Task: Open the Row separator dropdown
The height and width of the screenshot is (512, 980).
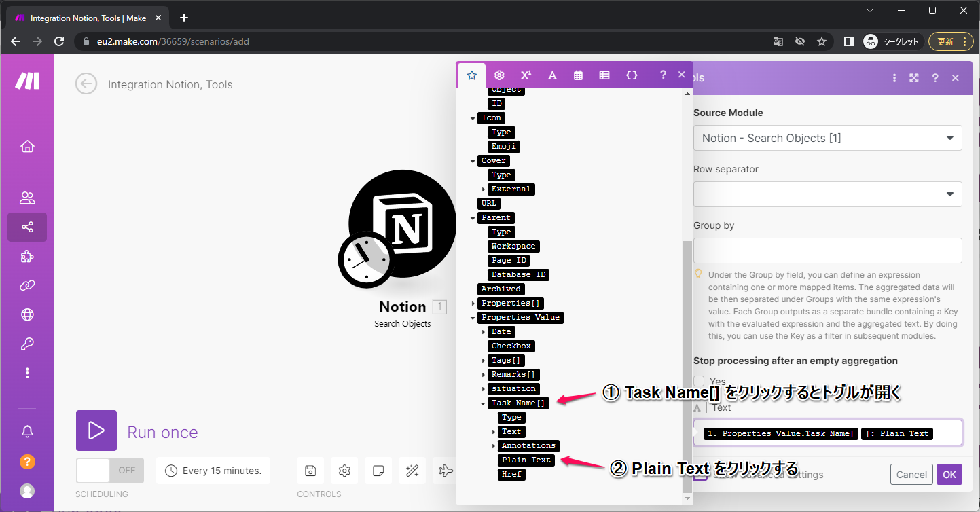Action: pyautogui.click(x=827, y=194)
